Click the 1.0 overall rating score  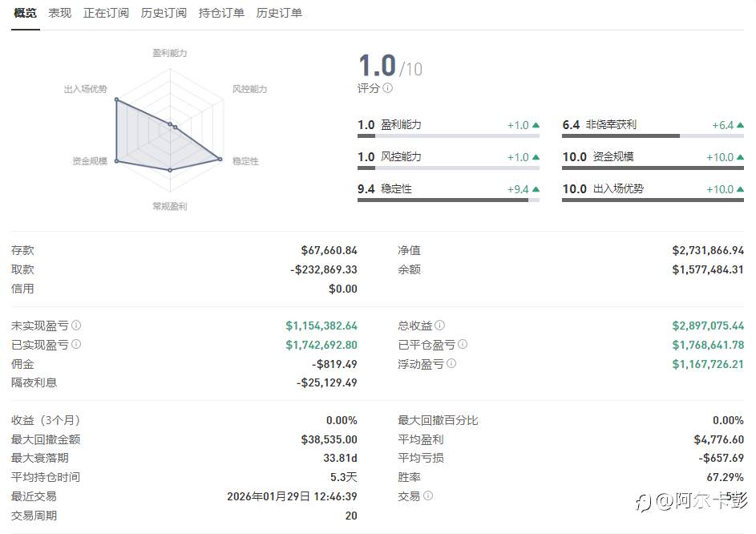377,66
